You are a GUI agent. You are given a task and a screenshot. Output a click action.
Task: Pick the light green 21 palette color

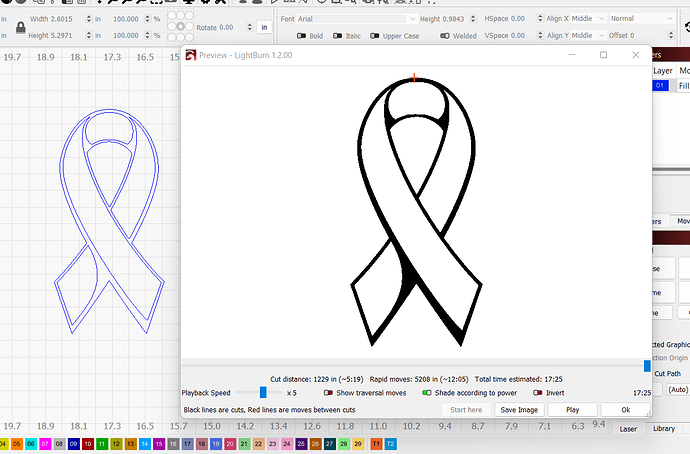(244, 444)
